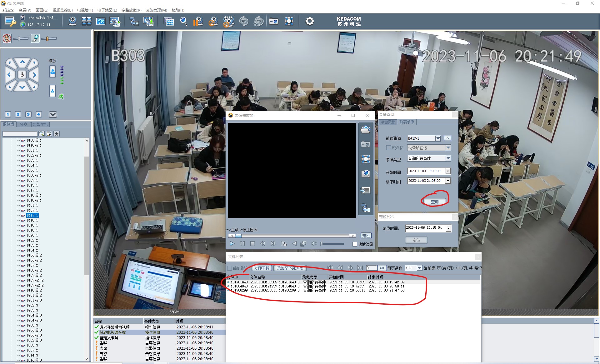Viewport: 600px width, 364px height.
Task: Tick the 域名称 checkbox
Action: tap(388, 148)
